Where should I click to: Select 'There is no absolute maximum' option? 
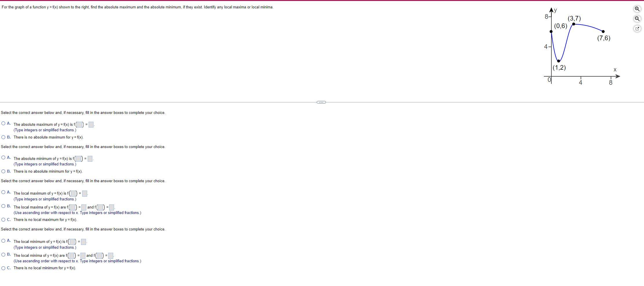[3, 137]
